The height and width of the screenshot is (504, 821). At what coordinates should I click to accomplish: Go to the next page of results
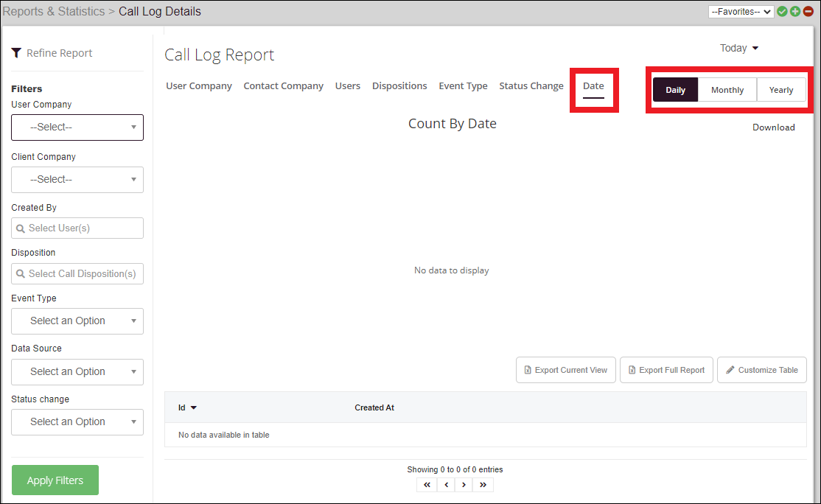(x=464, y=485)
